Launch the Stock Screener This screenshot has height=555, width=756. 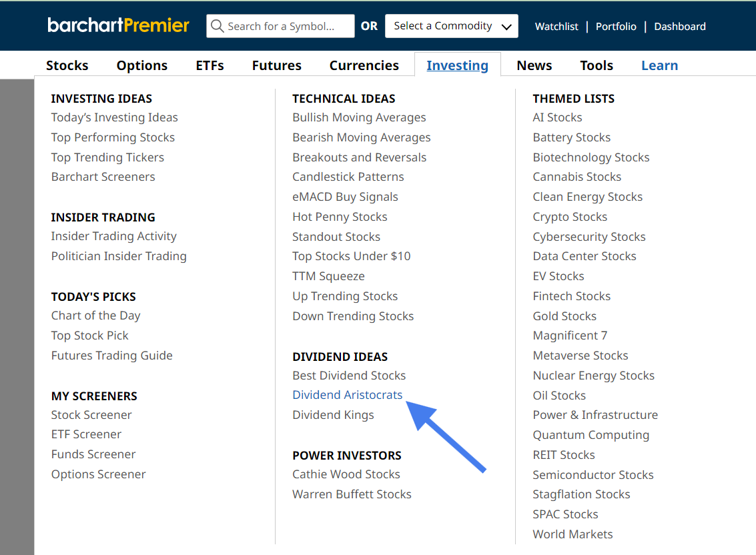[91, 415]
